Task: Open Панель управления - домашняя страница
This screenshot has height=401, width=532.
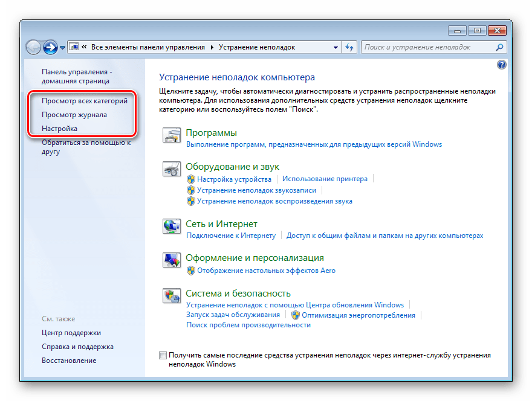Action: coord(77,76)
